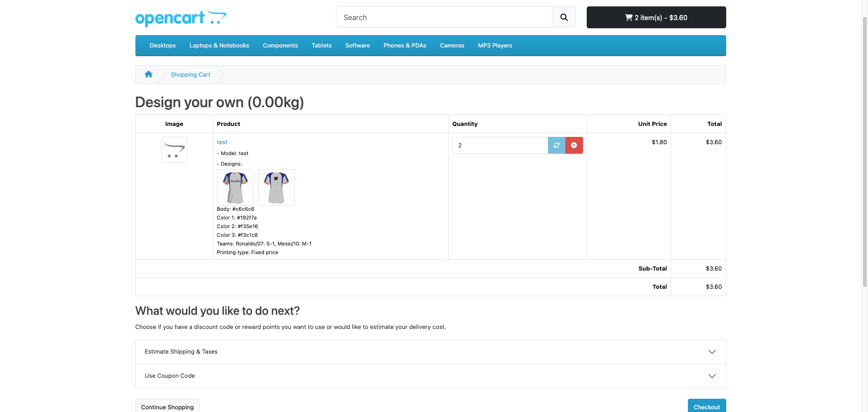Screen dimensions: 868x412
Task: Open the Desktops menu
Action: coord(163,46)
